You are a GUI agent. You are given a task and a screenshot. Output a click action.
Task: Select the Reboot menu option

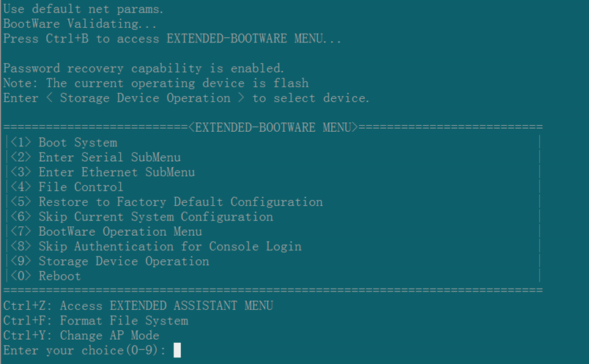pyautogui.click(x=45, y=276)
